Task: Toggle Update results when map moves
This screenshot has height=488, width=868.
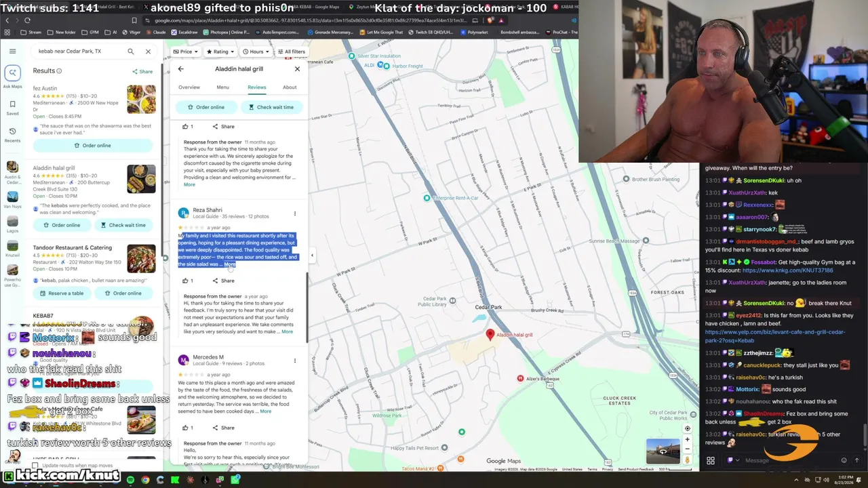Action: coord(36,466)
